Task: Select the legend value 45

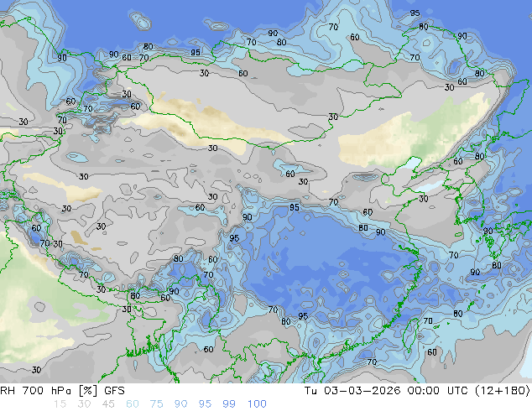Action: pyautogui.click(x=108, y=404)
